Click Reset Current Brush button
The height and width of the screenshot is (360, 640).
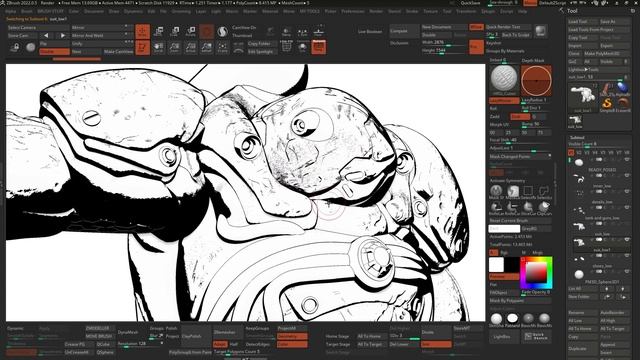point(520,220)
